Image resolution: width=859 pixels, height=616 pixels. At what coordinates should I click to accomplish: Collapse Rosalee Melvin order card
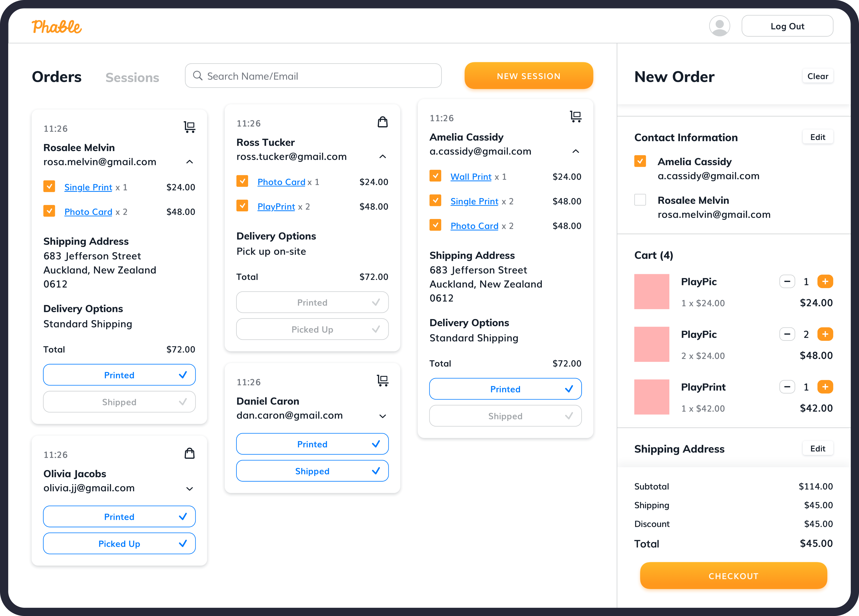(189, 162)
